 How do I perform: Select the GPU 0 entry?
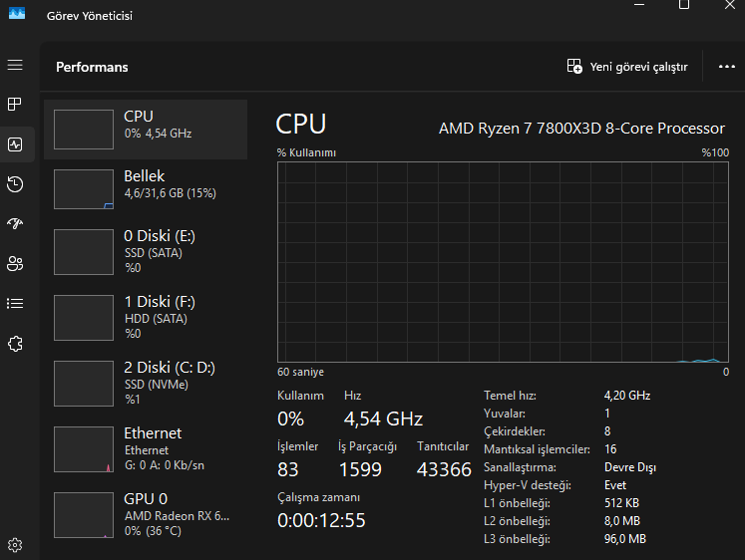pos(146,515)
